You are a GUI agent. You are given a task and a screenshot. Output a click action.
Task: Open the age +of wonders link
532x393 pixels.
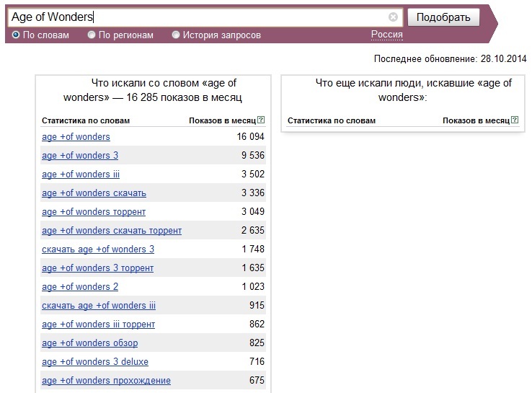pyautogui.click(x=76, y=137)
